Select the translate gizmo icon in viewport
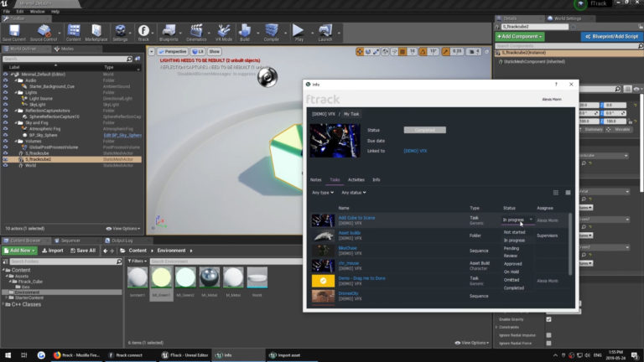The height and width of the screenshot is (362, 644). coord(360,52)
